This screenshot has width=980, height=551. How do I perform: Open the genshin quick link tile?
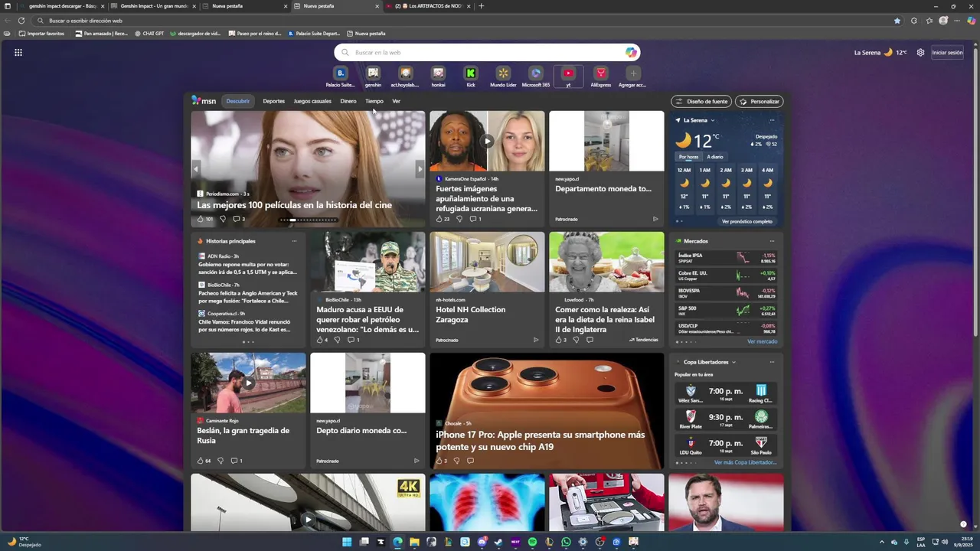(373, 77)
